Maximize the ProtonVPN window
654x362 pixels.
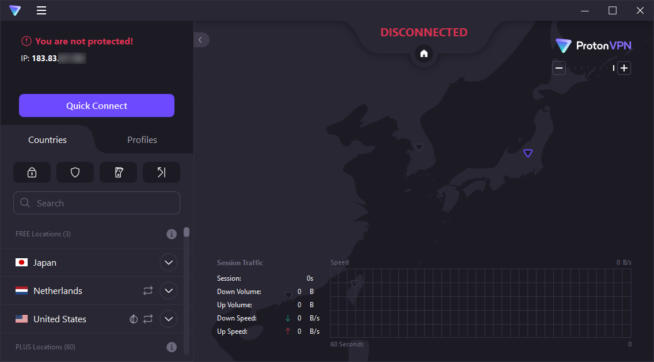(x=612, y=10)
